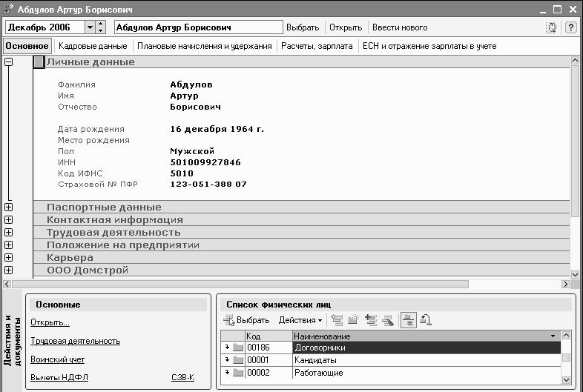Click vertical scrollbar up arrow of main panel
This screenshot has width=583, height=392.
(575, 60)
